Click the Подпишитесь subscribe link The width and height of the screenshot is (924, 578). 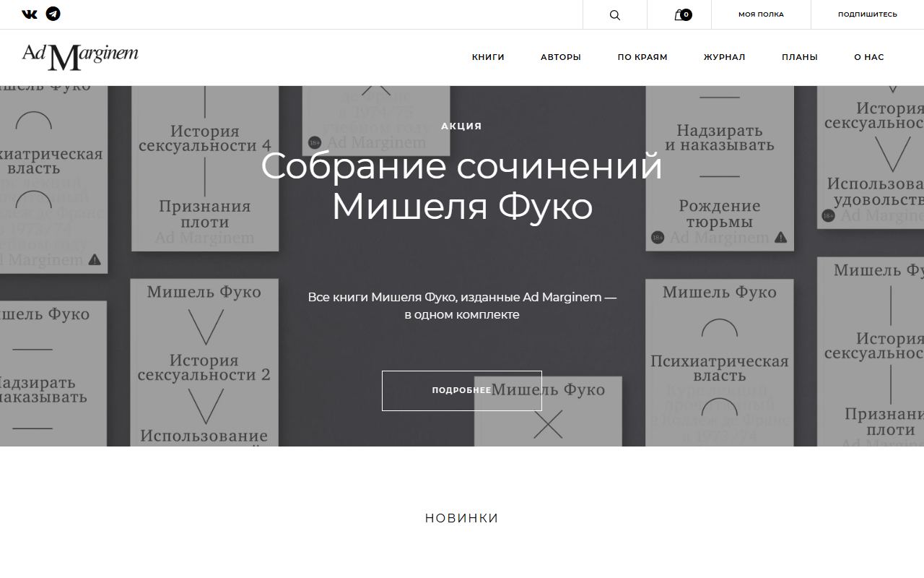click(x=868, y=14)
